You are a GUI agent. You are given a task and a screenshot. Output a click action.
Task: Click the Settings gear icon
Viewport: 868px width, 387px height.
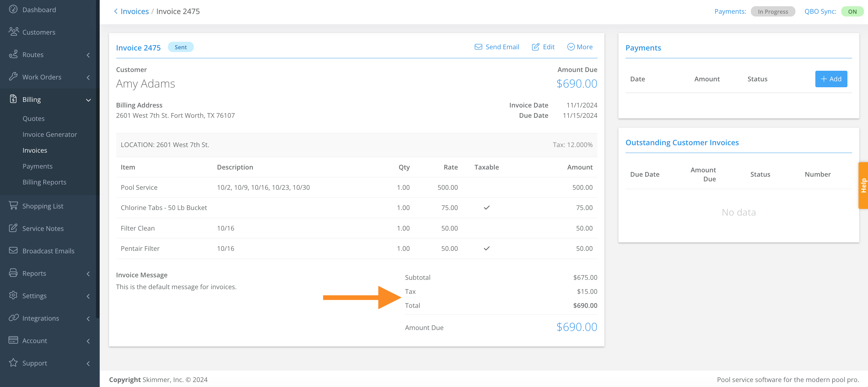click(x=13, y=295)
